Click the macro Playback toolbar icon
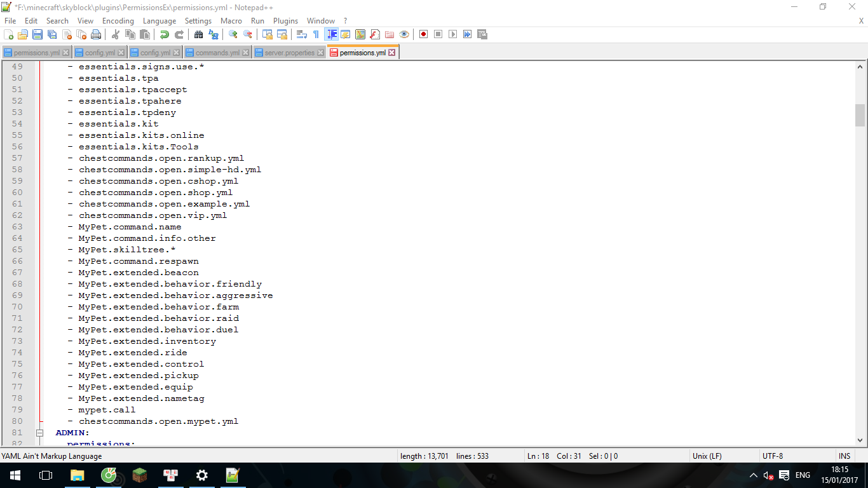Viewport: 868px width, 488px height. click(453, 34)
